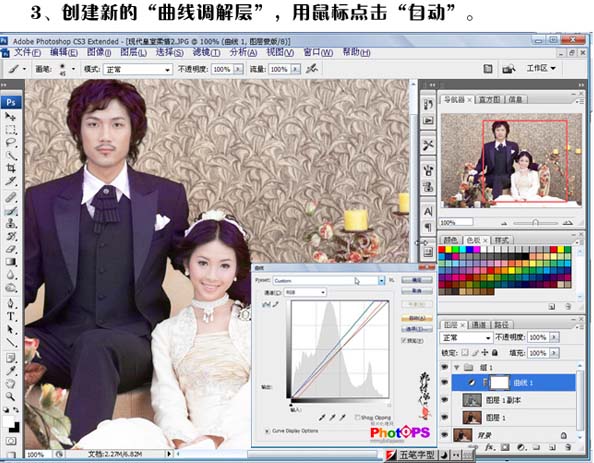Hide the 图层 1 layer via its eye

(x=444, y=417)
